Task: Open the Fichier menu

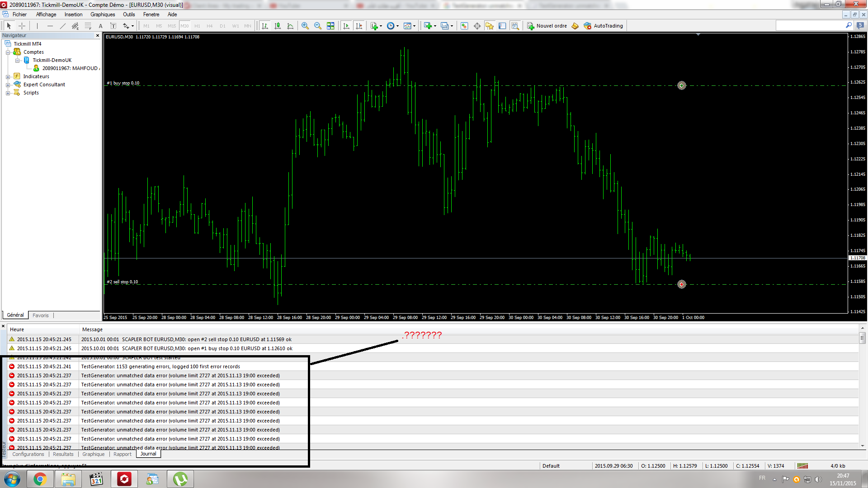Action: (19, 14)
